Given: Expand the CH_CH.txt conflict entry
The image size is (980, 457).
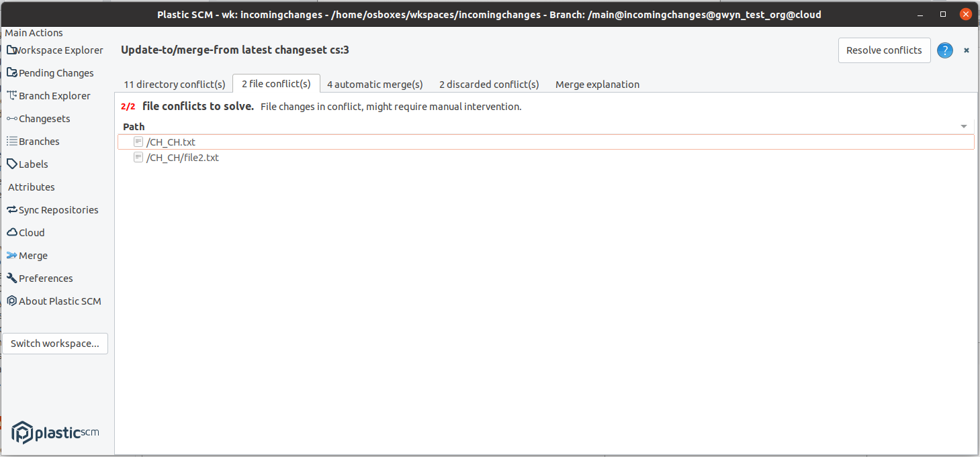Looking at the screenshot, I should [138, 142].
